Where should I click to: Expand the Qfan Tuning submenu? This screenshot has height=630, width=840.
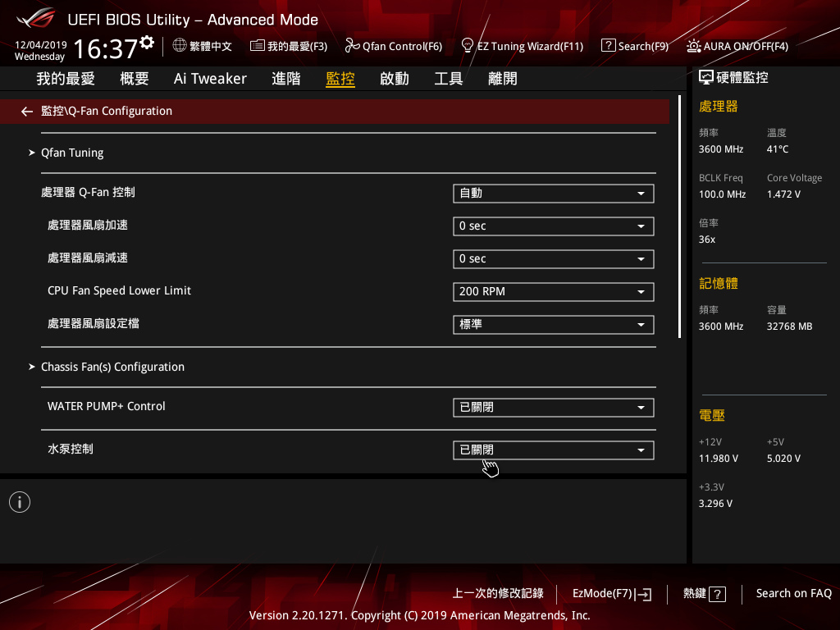(x=72, y=153)
